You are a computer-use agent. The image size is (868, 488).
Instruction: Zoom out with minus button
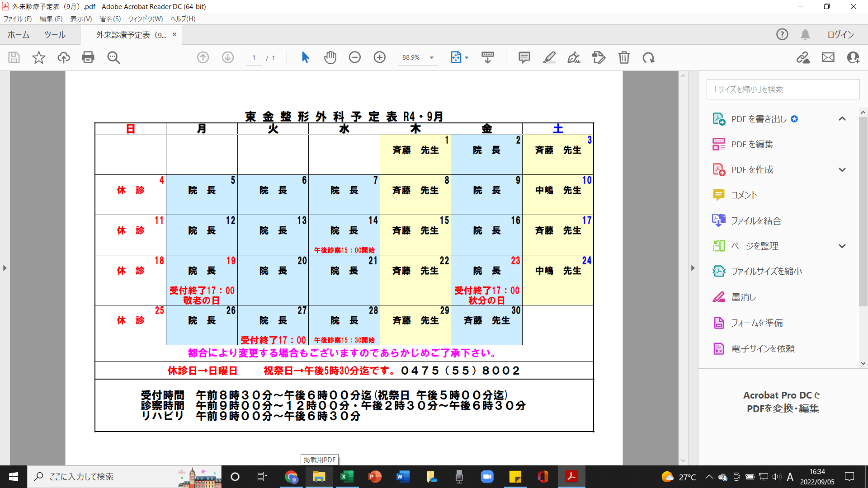point(355,57)
